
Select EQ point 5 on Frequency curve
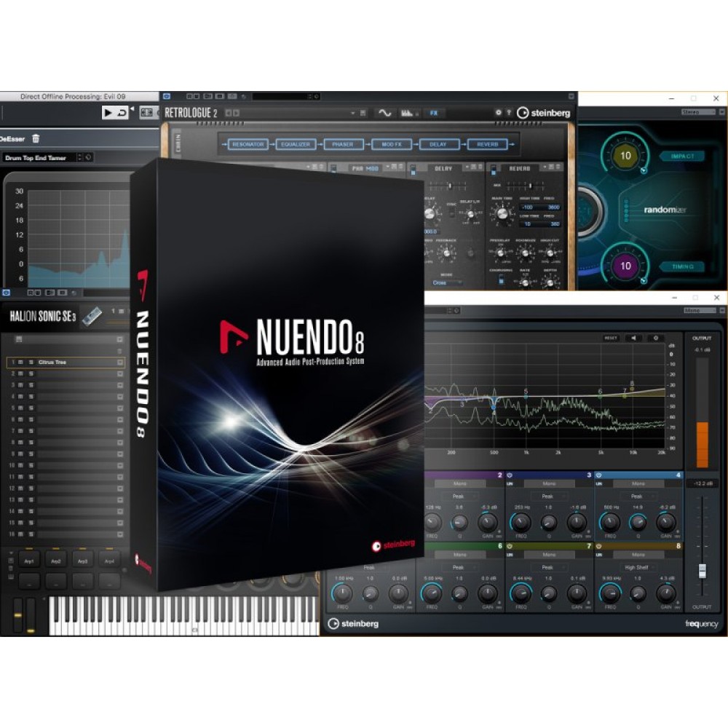click(x=526, y=397)
